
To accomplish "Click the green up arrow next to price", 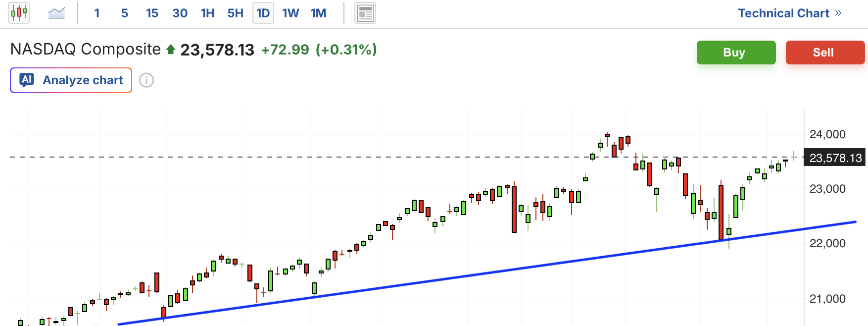I will tap(171, 50).
